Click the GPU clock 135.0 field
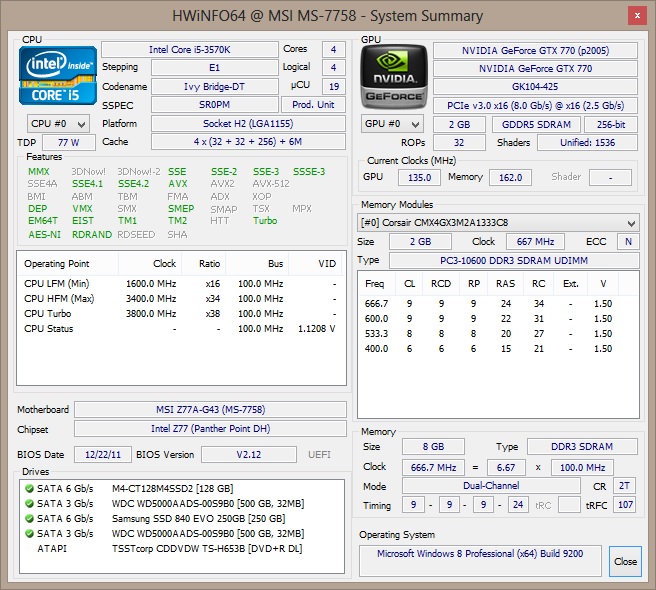The image size is (656, 590). point(419,177)
